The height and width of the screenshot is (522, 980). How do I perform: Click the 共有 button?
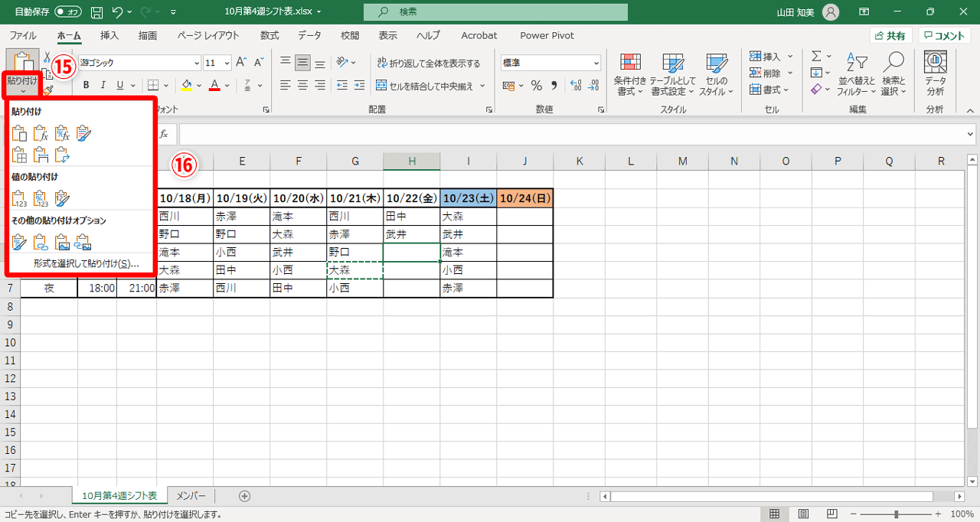(891, 36)
